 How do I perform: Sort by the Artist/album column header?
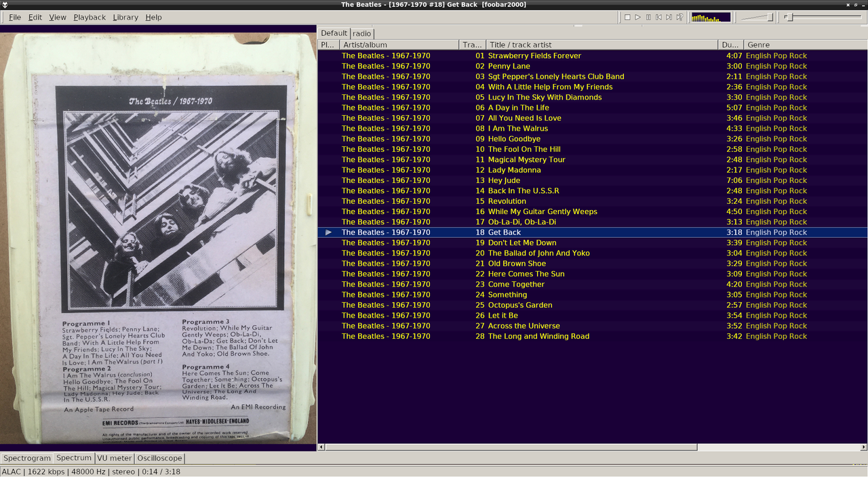pyautogui.click(x=399, y=45)
